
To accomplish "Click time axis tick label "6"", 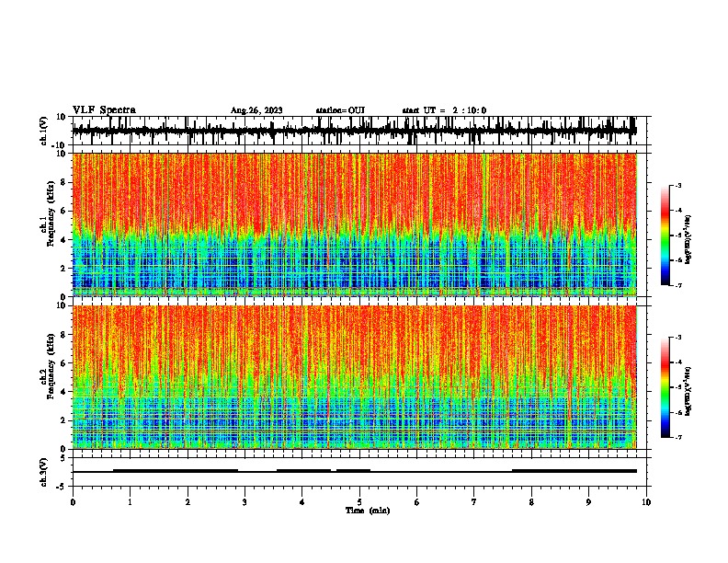I will (417, 502).
